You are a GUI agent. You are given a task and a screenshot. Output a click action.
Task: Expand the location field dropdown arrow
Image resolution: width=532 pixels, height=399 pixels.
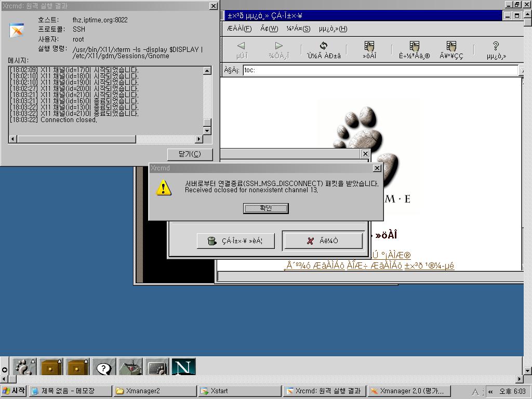point(522,70)
